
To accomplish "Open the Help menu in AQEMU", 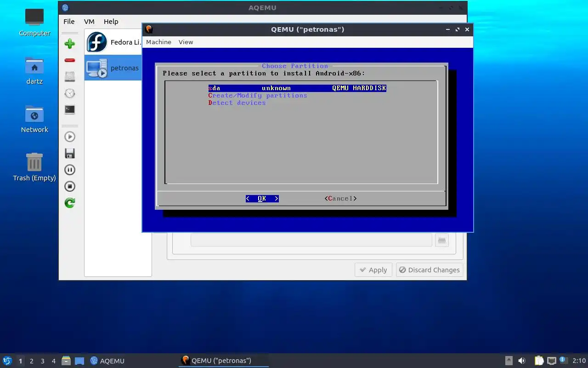I will point(111,21).
